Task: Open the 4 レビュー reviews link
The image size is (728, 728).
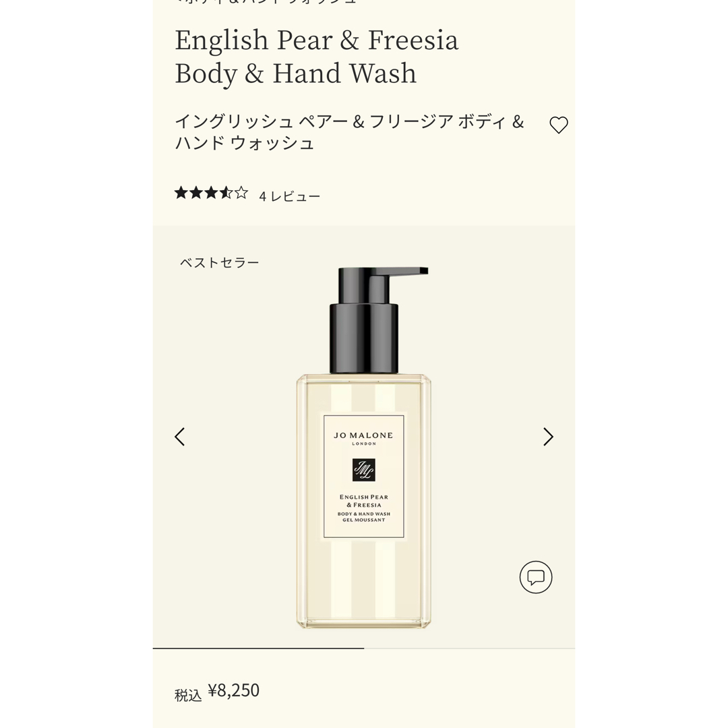Action: pyautogui.click(x=289, y=196)
